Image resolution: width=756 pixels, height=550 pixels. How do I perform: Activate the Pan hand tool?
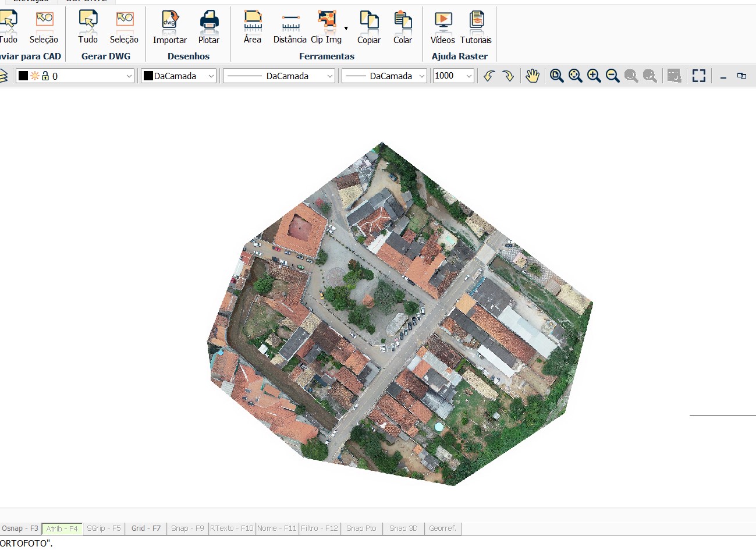point(531,76)
